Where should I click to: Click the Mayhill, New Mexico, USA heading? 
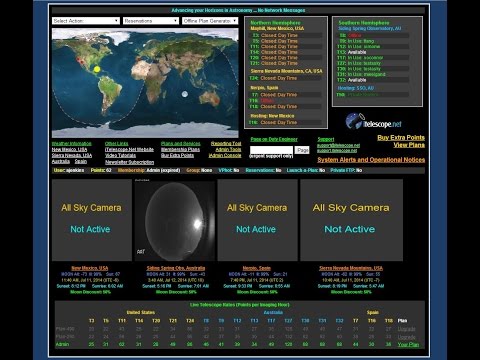[277, 28]
